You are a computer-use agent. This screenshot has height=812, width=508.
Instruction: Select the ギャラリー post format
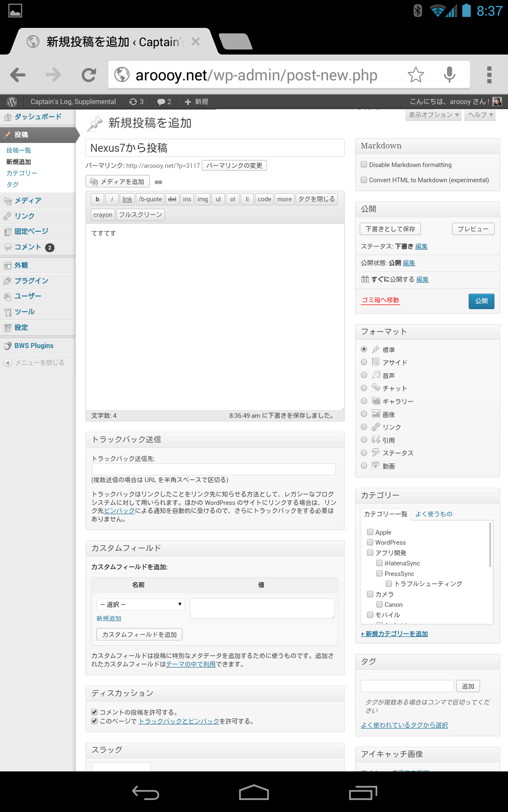(x=364, y=401)
